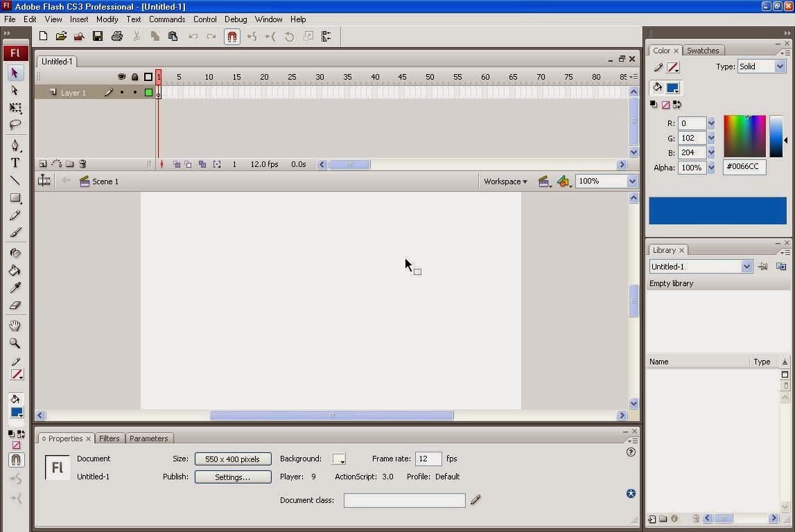Enable onion skin mode
This screenshot has height=532, width=795.
[x=177, y=163]
